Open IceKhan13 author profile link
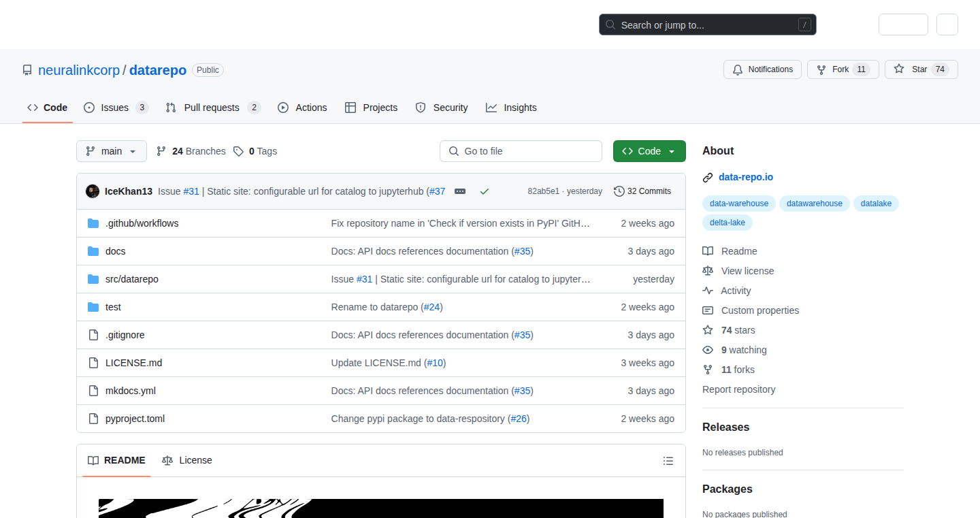The width and height of the screenshot is (980, 518). pyautogui.click(x=129, y=191)
